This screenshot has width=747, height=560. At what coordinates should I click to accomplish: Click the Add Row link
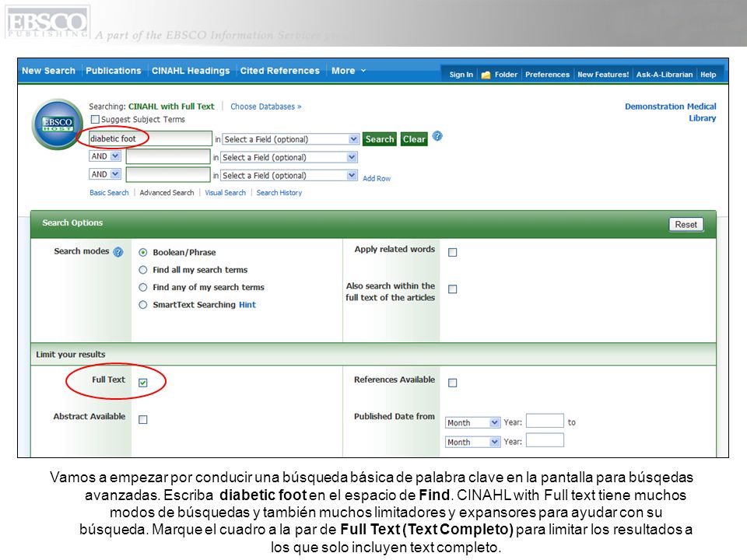coord(377,179)
